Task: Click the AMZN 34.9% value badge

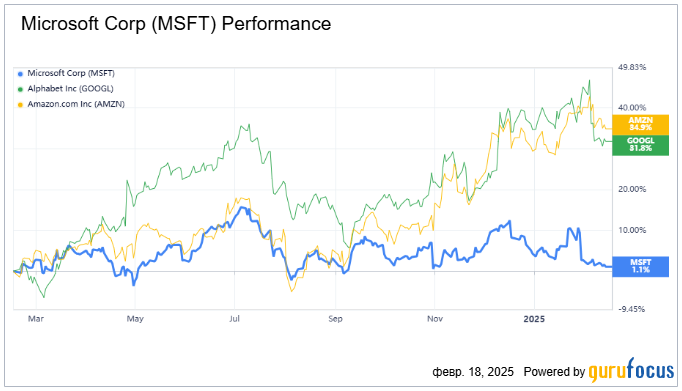Action: point(640,124)
